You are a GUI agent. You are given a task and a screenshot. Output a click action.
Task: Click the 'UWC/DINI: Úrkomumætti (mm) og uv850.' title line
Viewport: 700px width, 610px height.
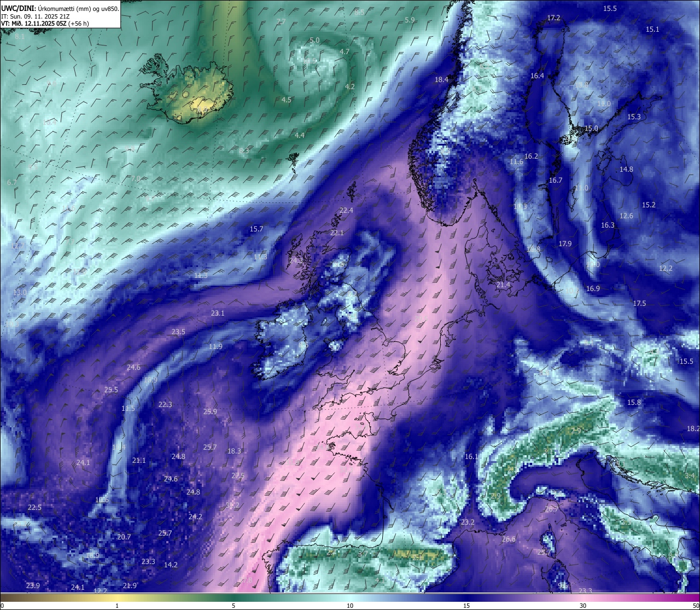click(x=60, y=8)
